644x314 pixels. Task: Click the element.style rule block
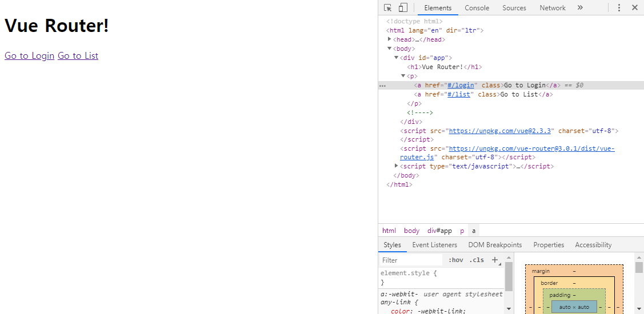(x=442, y=277)
